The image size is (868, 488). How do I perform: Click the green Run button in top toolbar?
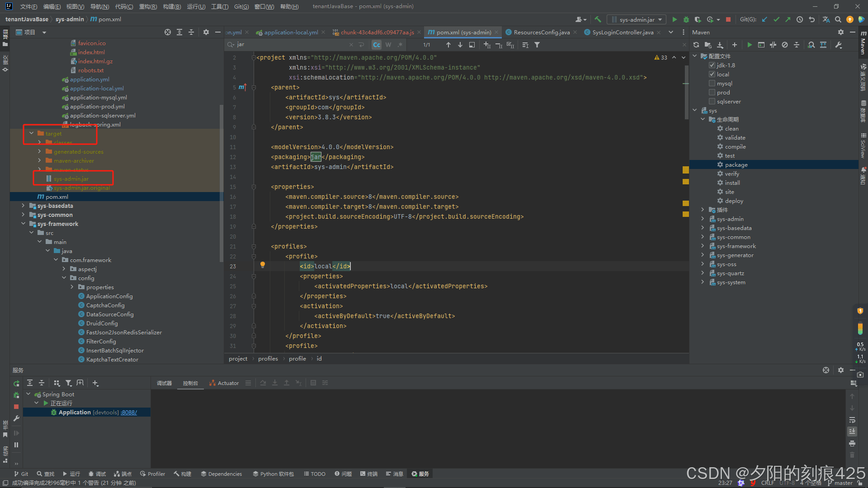coord(675,19)
